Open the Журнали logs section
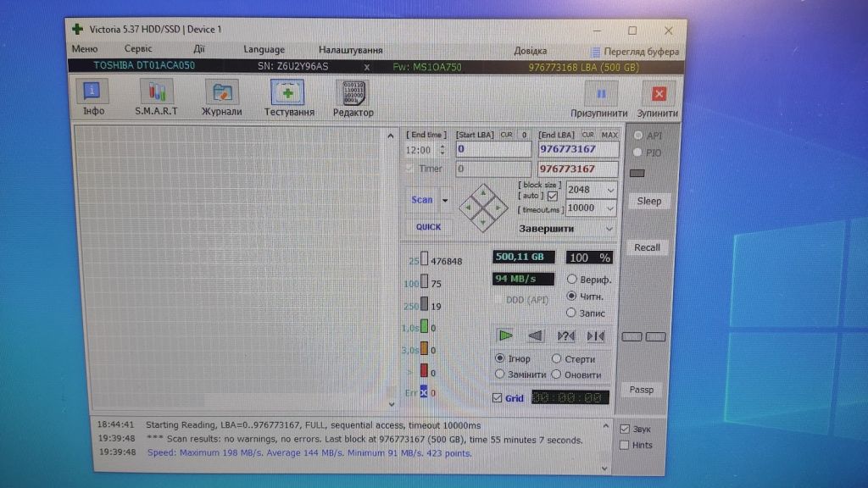This screenshot has height=488, width=868. pos(221,98)
